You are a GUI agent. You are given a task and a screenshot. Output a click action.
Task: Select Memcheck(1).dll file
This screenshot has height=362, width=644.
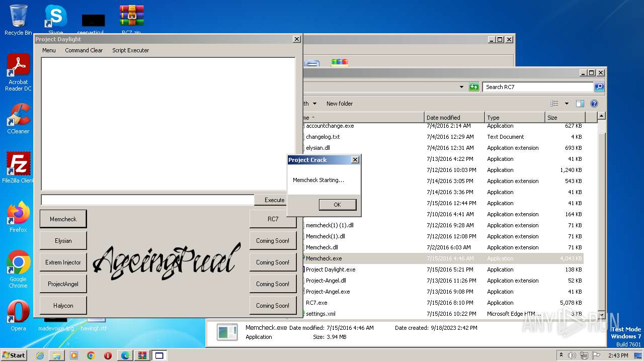325,236
